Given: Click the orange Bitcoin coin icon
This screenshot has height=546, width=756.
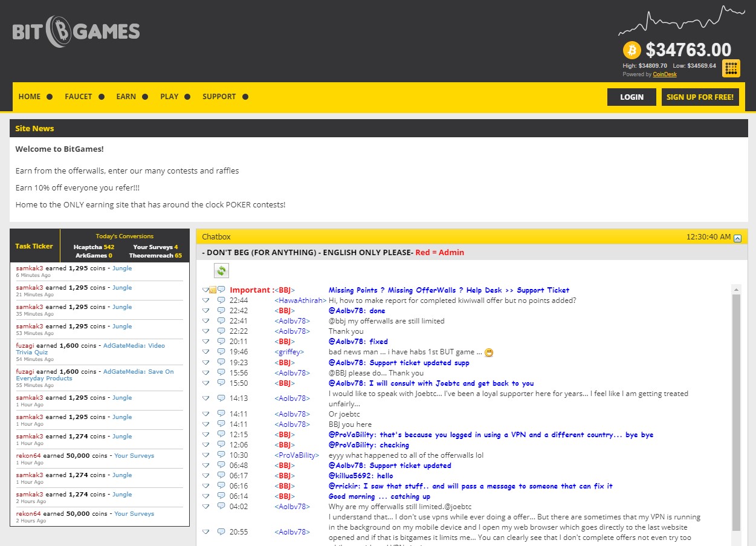Looking at the screenshot, I should (632, 50).
